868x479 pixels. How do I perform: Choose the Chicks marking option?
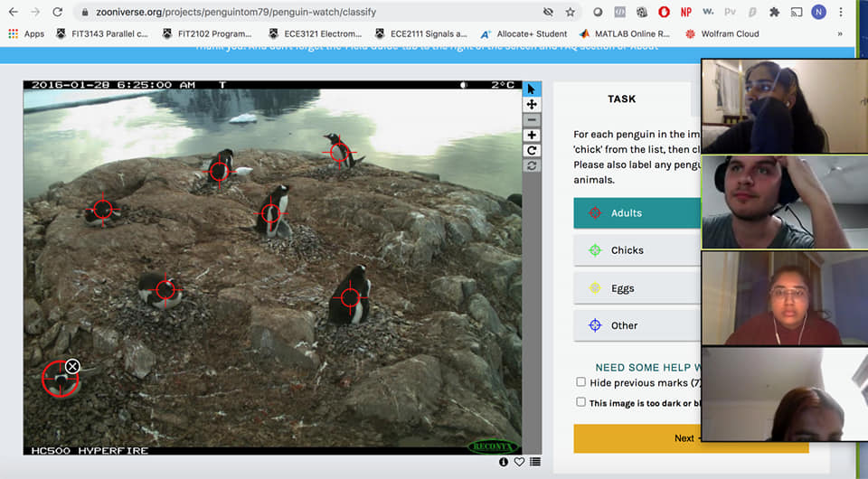(x=637, y=250)
